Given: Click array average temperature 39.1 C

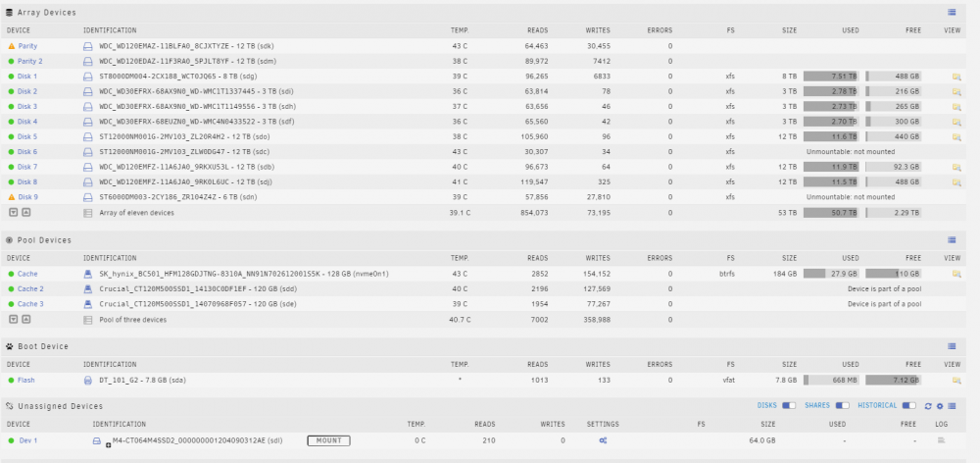Looking at the screenshot, I should tap(460, 213).
